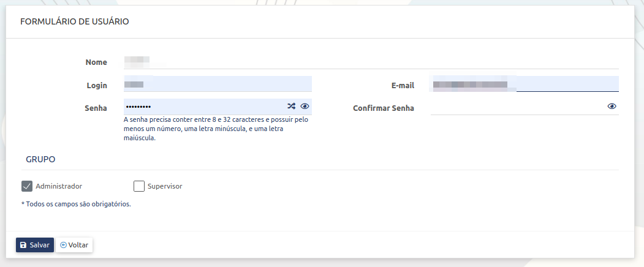Click the circled arrow icon on Voltar

(64, 245)
